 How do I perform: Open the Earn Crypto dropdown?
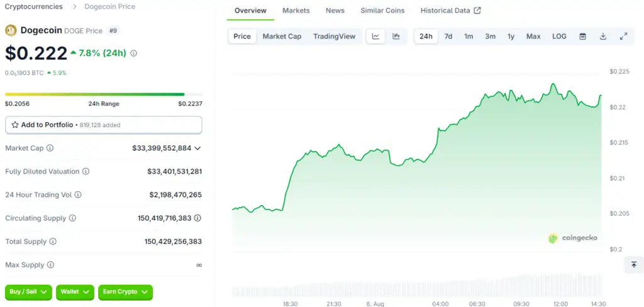125,292
